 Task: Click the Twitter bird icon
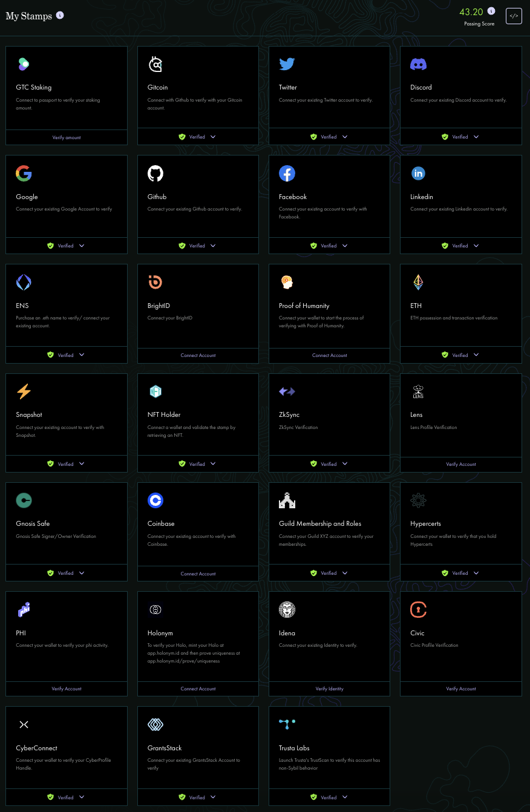pyautogui.click(x=287, y=65)
